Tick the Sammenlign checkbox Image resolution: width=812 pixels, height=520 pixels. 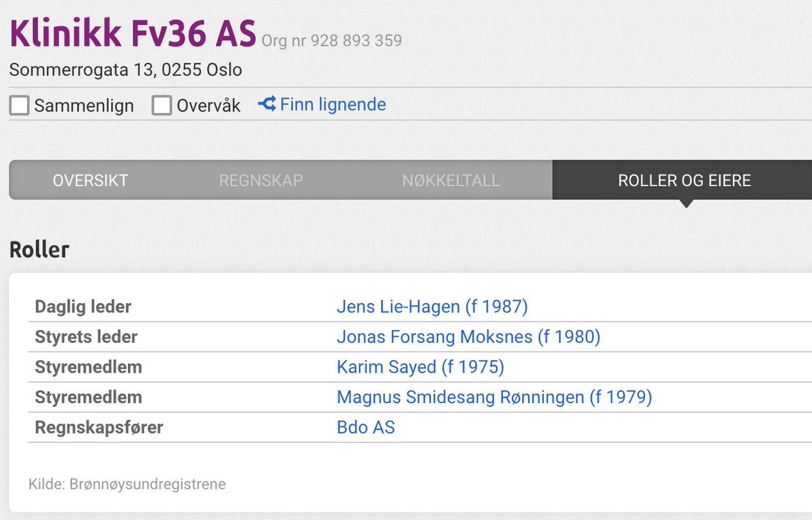pos(20,105)
